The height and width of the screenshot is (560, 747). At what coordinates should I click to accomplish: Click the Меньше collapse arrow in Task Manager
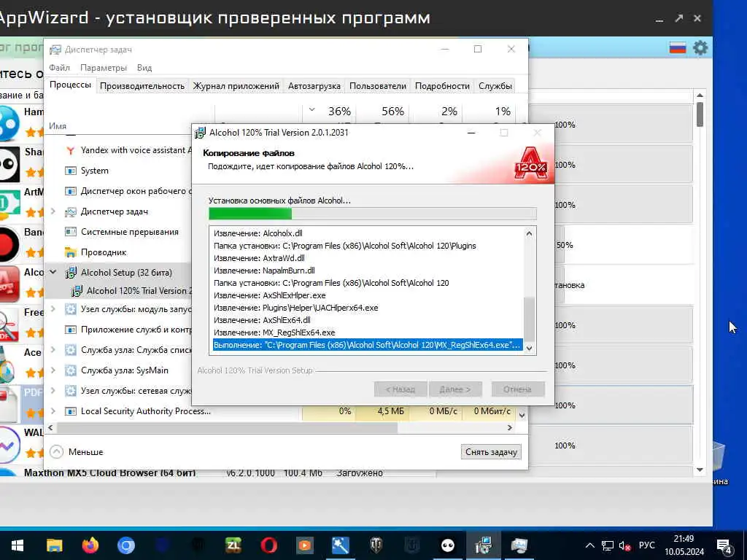(x=56, y=451)
